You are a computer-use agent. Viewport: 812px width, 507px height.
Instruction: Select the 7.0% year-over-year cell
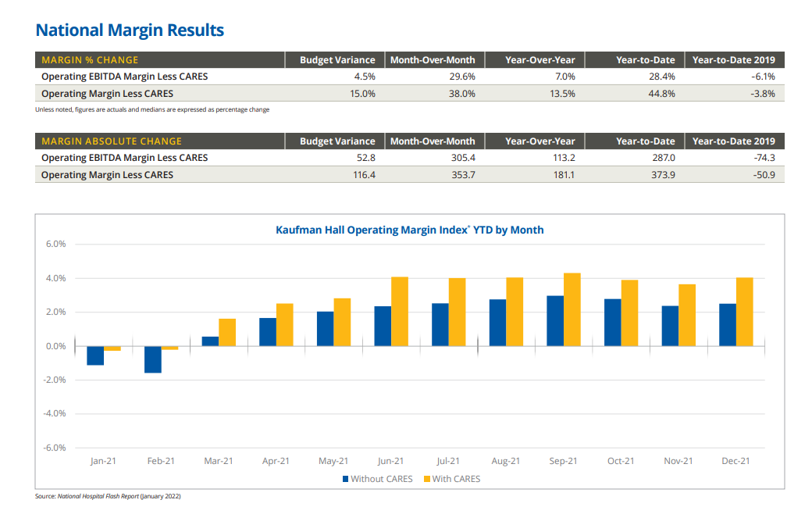coord(565,77)
